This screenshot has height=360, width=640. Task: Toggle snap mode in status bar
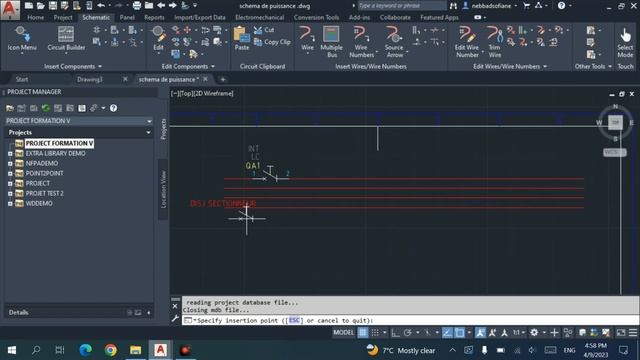click(375, 333)
